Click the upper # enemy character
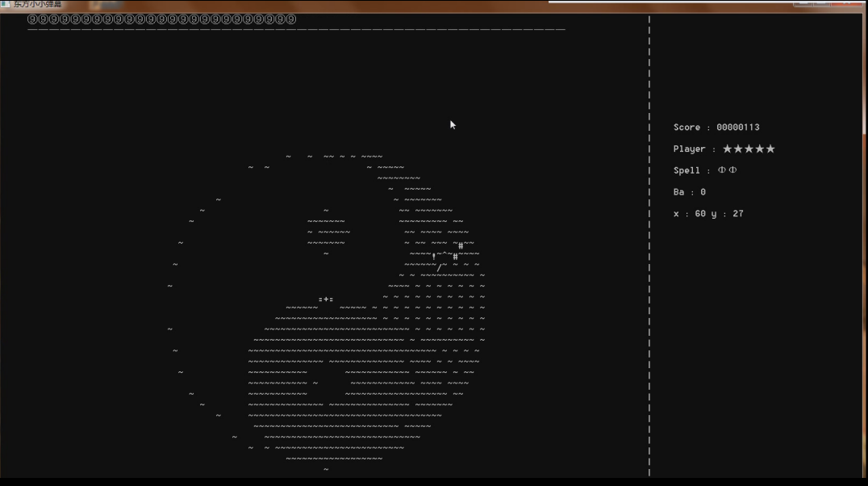Image resolution: width=868 pixels, height=486 pixels. [x=461, y=245]
